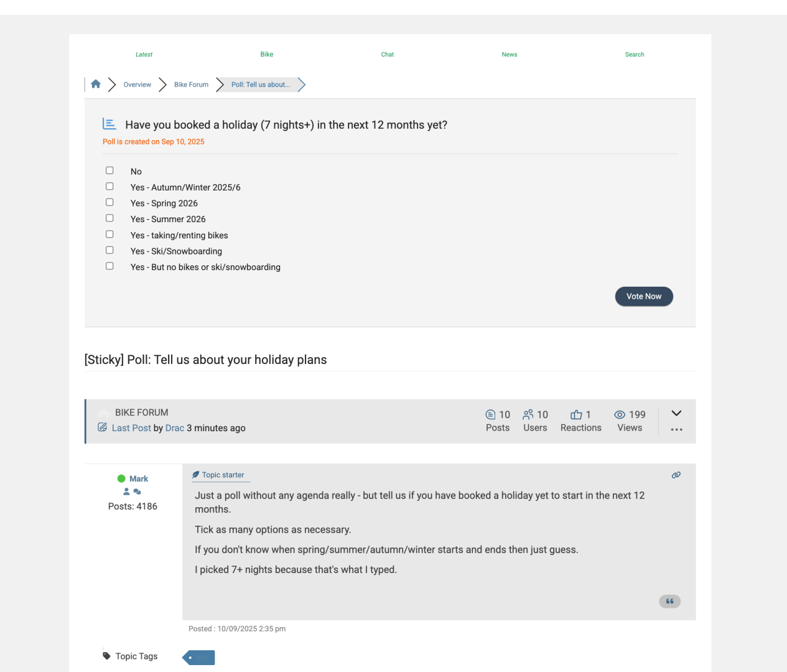787x672 pixels.
Task: Click the blue poll topic tag
Action: 200,658
